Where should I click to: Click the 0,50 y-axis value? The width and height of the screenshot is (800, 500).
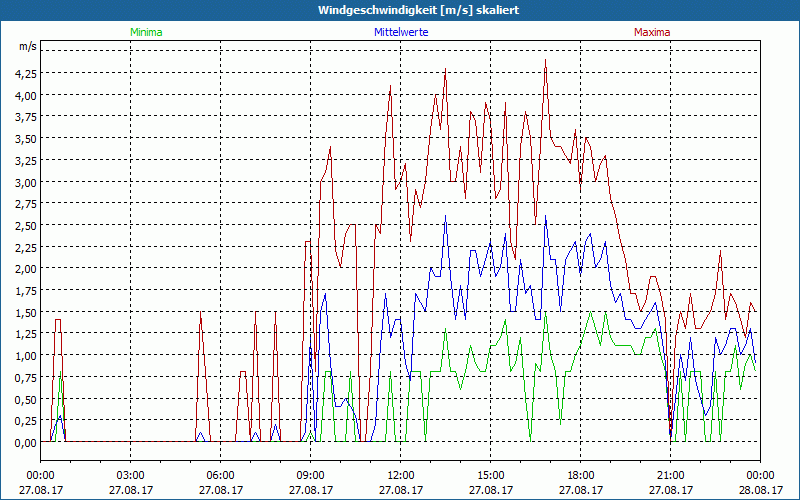[26, 398]
